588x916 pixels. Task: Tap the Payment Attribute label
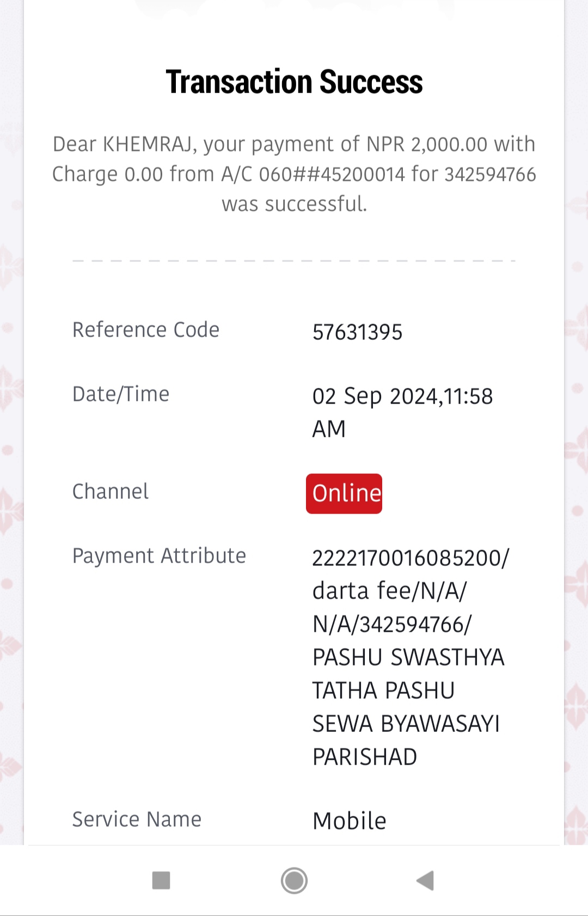[160, 556]
